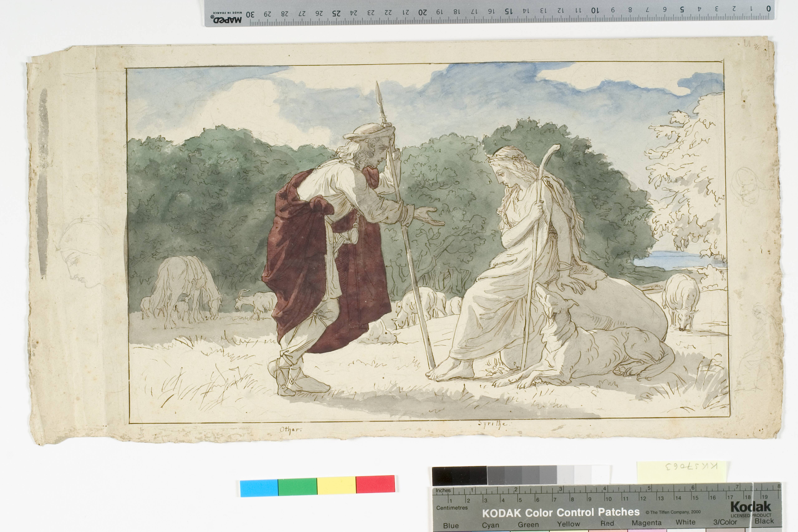798x532 pixels.
Task: Click the "Black" label on Kodak card
Action: point(764,521)
